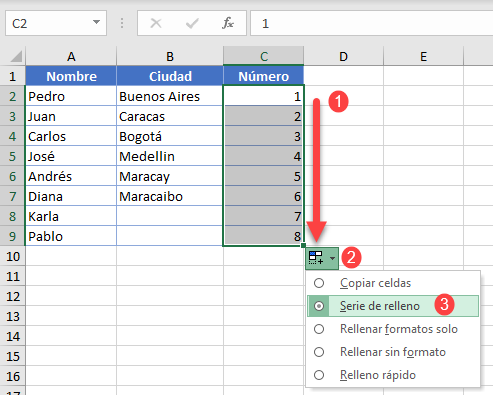Click the fill handle of the selection
493x395 pixels.
click(303, 246)
